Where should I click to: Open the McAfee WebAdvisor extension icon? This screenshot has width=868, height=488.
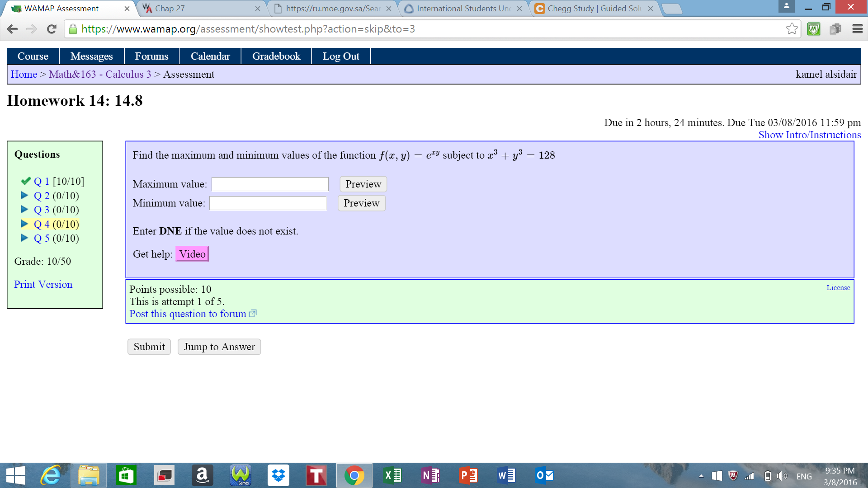pos(813,29)
